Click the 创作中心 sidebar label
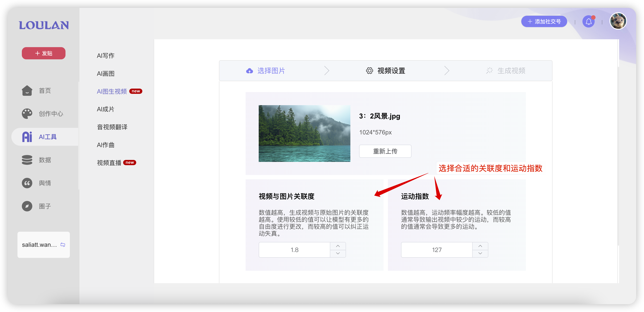The image size is (644, 312). coord(51,114)
